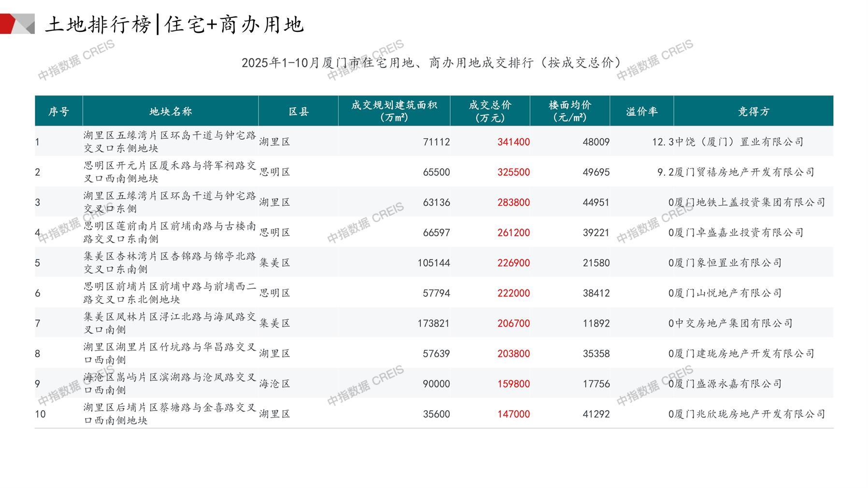868x488 pixels.
Task: Select the 序号 column header
Action: point(58,112)
